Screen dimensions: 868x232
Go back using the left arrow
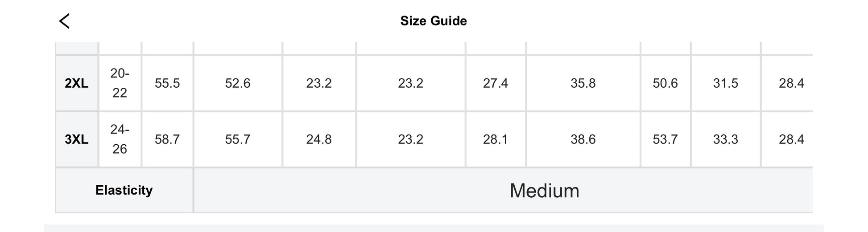[x=65, y=21]
